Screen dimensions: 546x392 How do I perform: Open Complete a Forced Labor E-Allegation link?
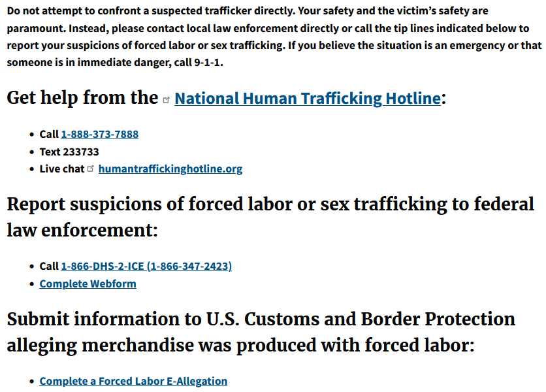pos(133,381)
